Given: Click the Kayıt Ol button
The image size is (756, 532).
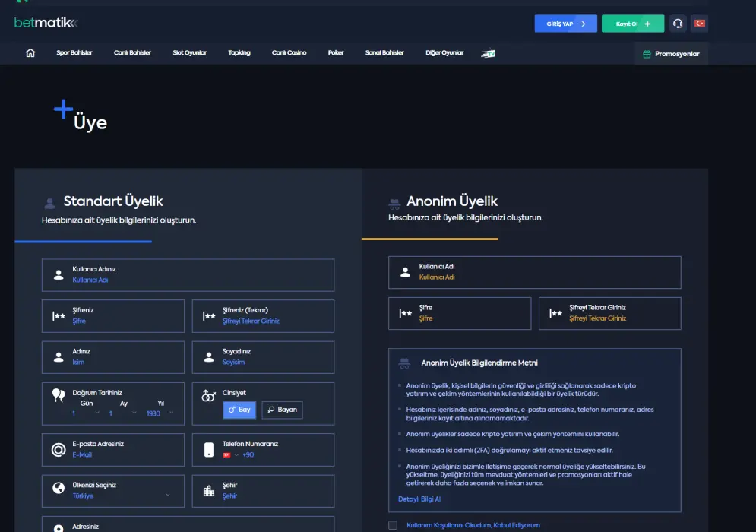Looking at the screenshot, I should [632, 24].
